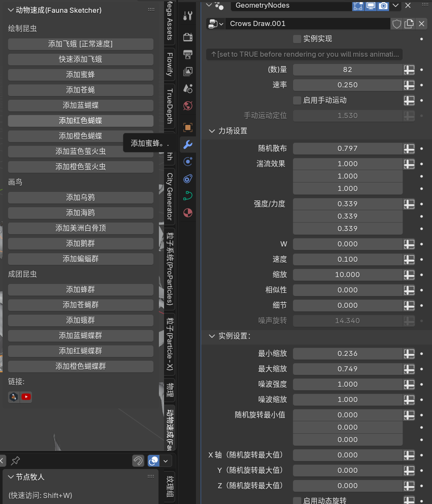Remove the GeometryNodes modifier with X
This screenshot has height=504, width=432.
(408, 6)
